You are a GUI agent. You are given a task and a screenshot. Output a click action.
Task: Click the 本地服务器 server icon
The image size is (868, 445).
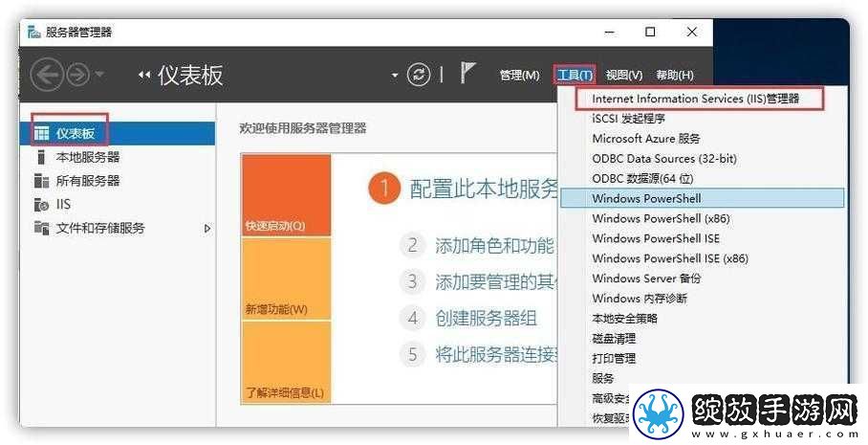click(x=41, y=157)
